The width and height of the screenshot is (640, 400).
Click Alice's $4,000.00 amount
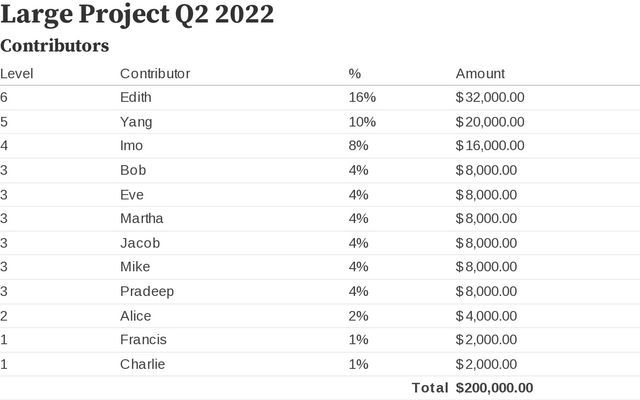[x=486, y=315]
